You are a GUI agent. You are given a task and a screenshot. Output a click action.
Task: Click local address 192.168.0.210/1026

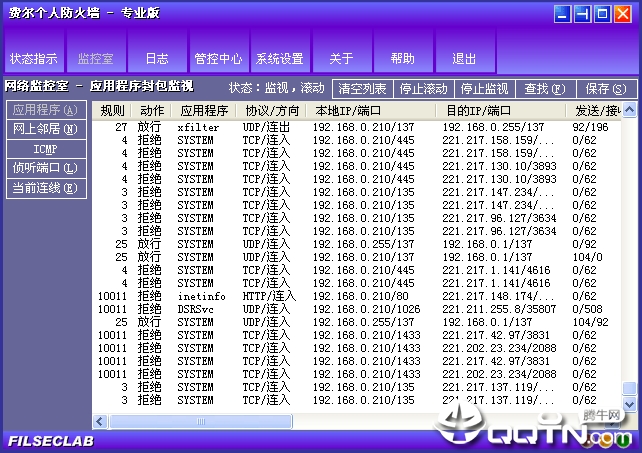(x=366, y=309)
